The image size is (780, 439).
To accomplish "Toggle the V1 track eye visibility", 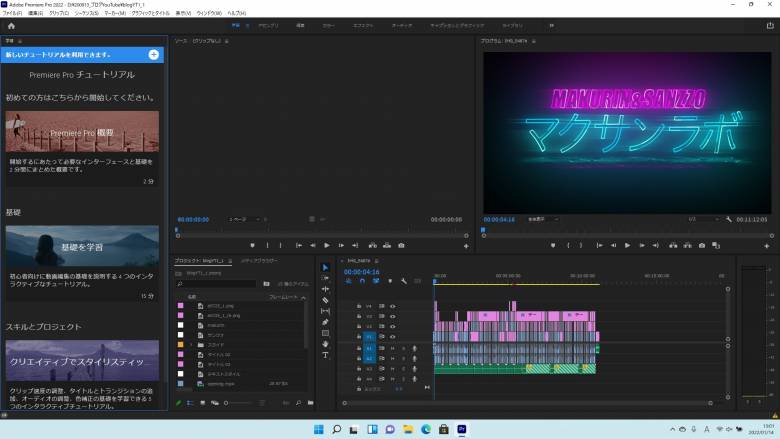I will [x=392, y=337].
